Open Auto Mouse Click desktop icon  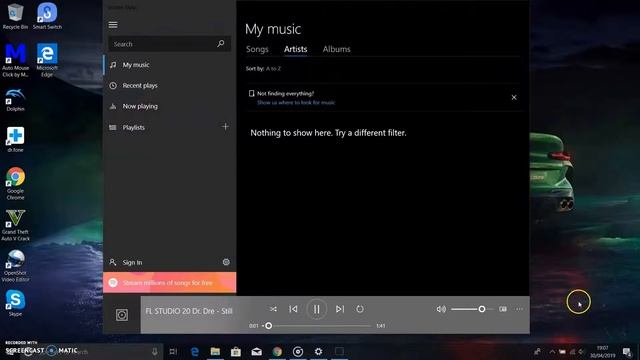point(16,60)
